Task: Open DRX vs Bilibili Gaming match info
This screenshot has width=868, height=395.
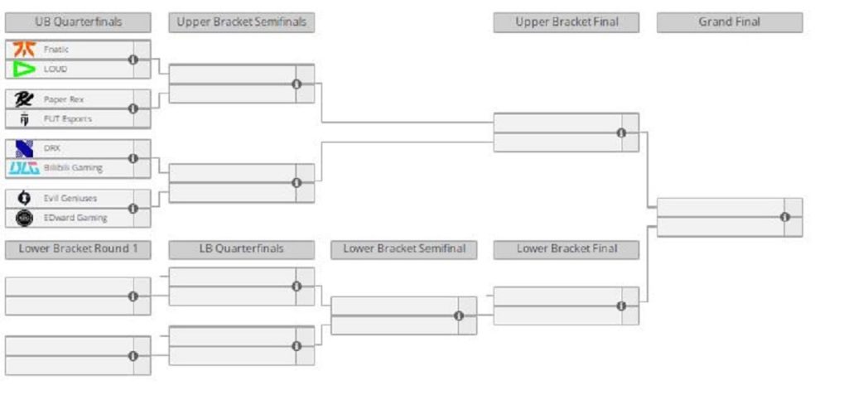Action: (133, 158)
